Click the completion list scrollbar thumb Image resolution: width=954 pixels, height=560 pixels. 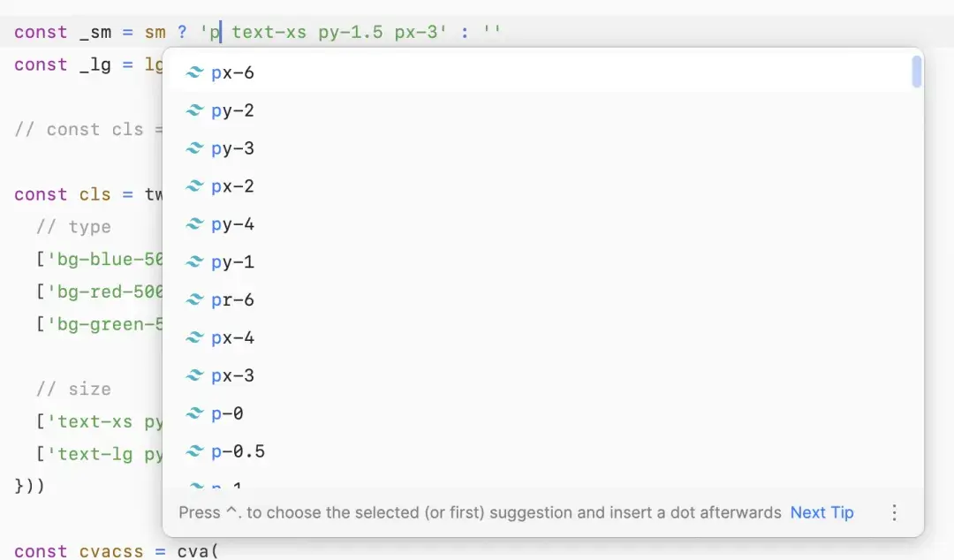[x=916, y=72]
